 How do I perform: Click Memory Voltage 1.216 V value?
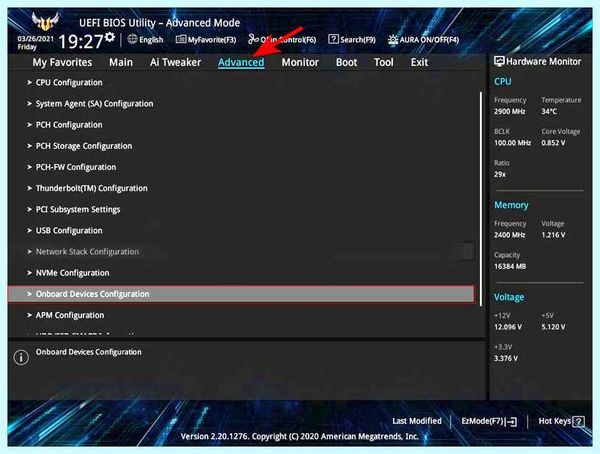pos(553,235)
